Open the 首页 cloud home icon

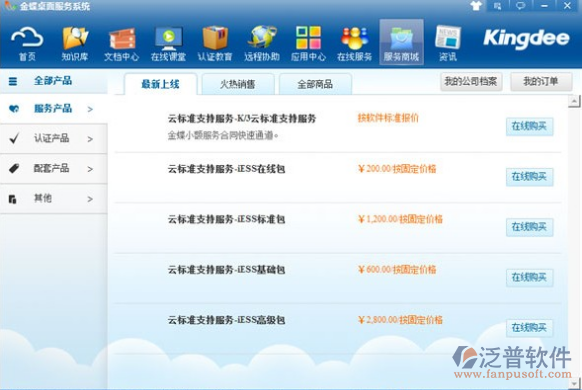tap(27, 43)
